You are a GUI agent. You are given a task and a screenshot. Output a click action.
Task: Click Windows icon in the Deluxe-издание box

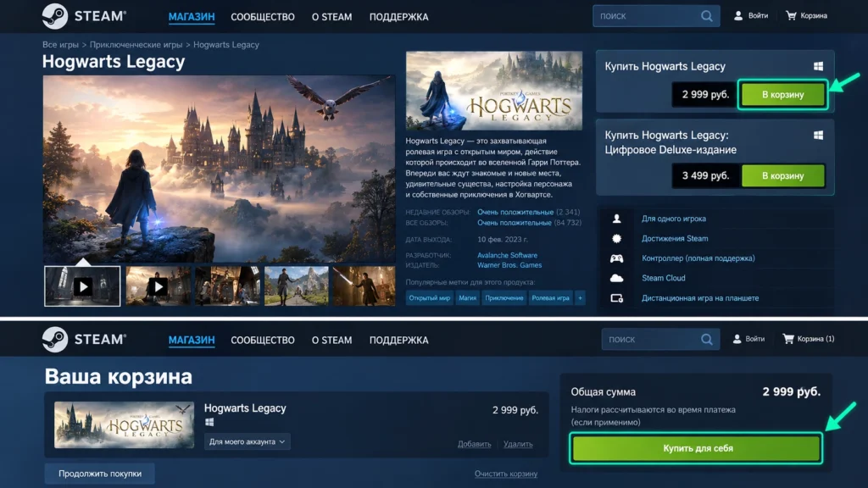click(x=818, y=135)
